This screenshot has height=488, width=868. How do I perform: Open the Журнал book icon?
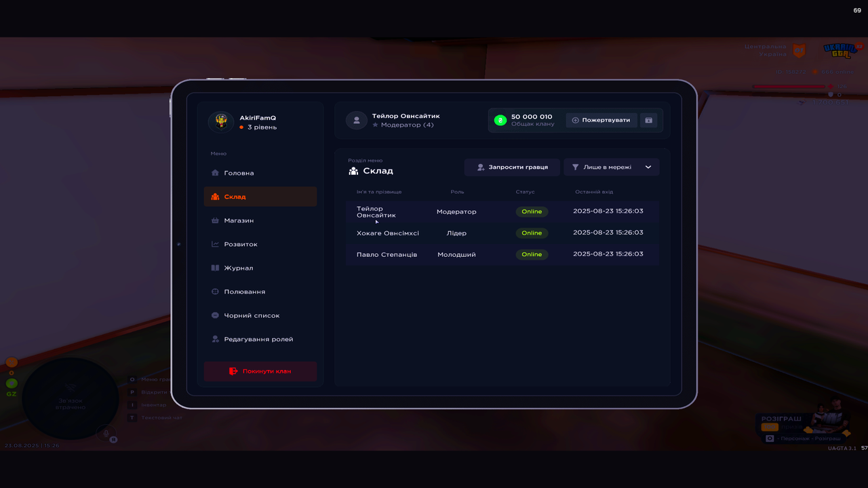pyautogui.click(x=215, y=268)
